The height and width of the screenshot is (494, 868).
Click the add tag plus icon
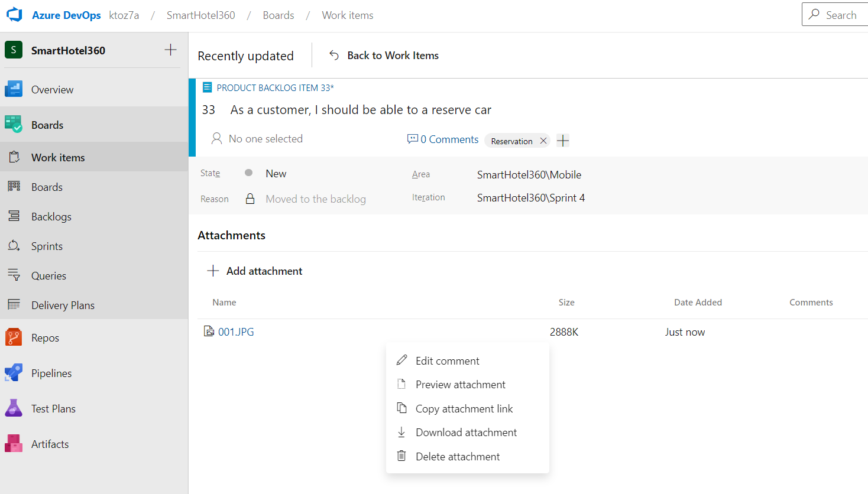pyautogui.click(x=563, y=141)
